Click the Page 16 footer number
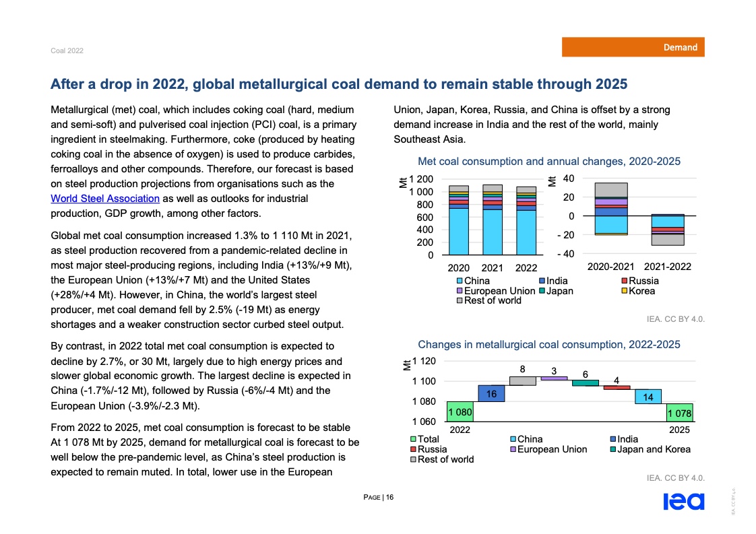Viewport: 756px width, 534px height. pyautogui.click(x=378, y=498)
